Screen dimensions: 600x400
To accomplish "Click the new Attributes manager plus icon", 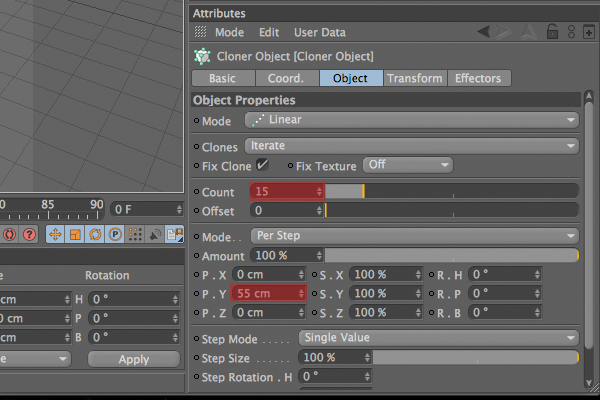I will (x=589, y=32).
